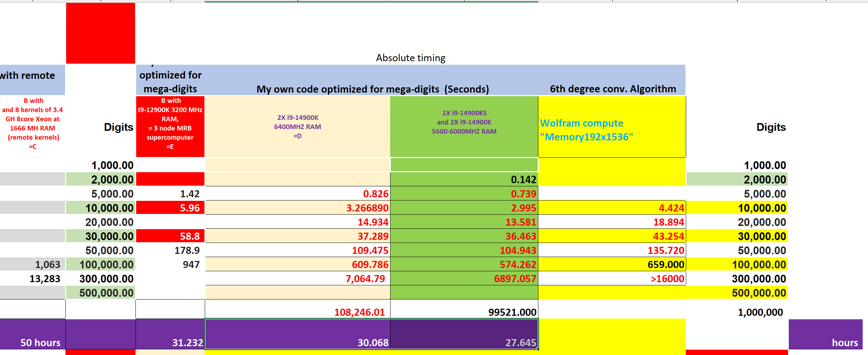Viewport: 868px width, 355px height.
Task: Click the red cell showing 5.96
Action: click(170, 208)
